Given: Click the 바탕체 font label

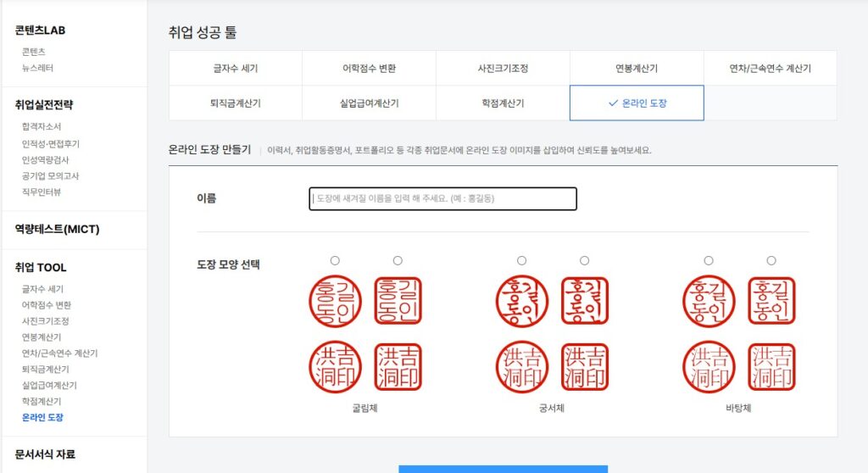Looking at the screenshot, I should coord(738,409).
